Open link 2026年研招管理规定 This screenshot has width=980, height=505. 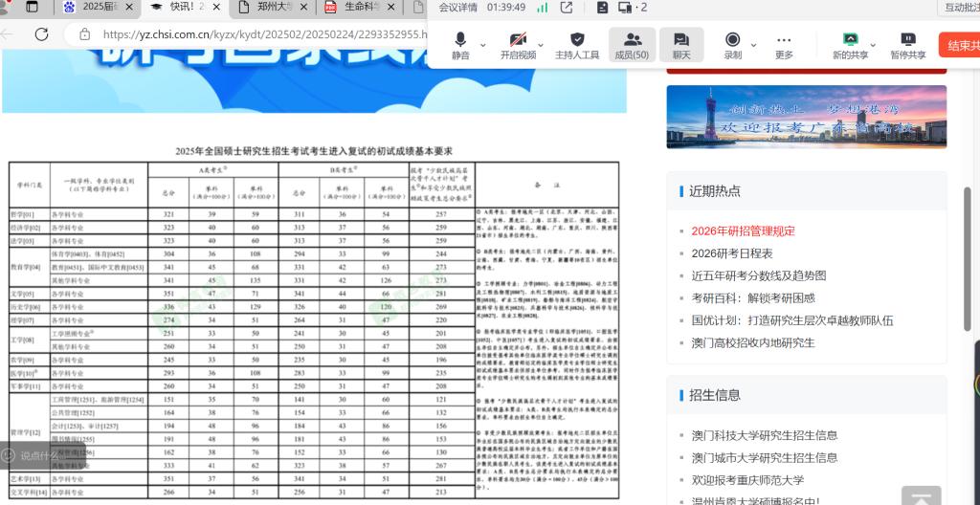(x=743, y=231)
